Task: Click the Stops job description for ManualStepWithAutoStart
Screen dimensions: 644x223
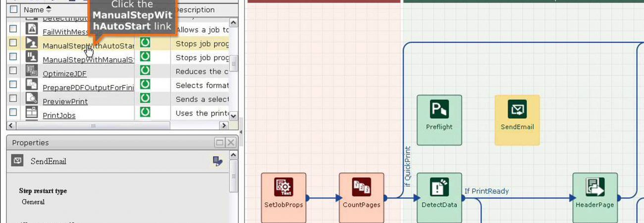Action: pyautogui.click(x=202, y=44)
